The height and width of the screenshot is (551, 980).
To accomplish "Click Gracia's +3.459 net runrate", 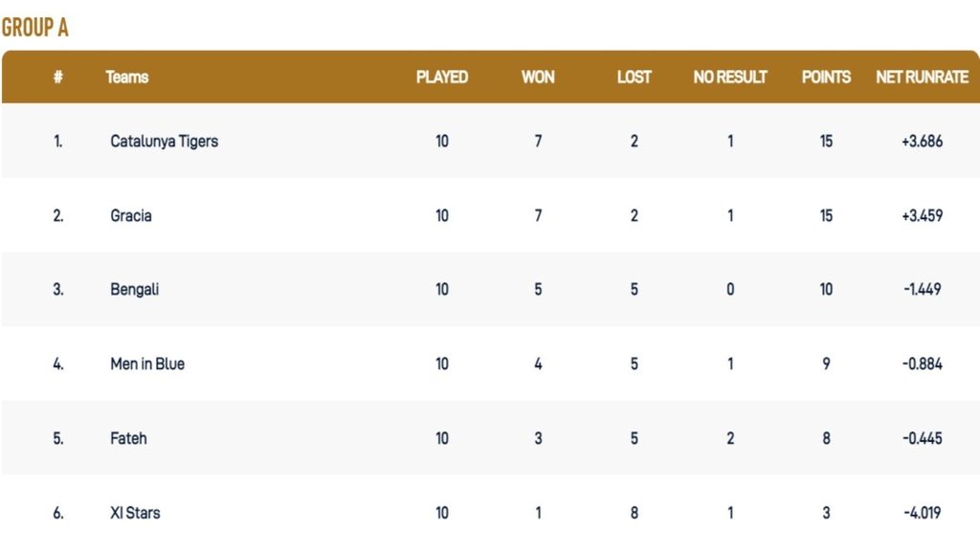I will (x=922, y=216).
